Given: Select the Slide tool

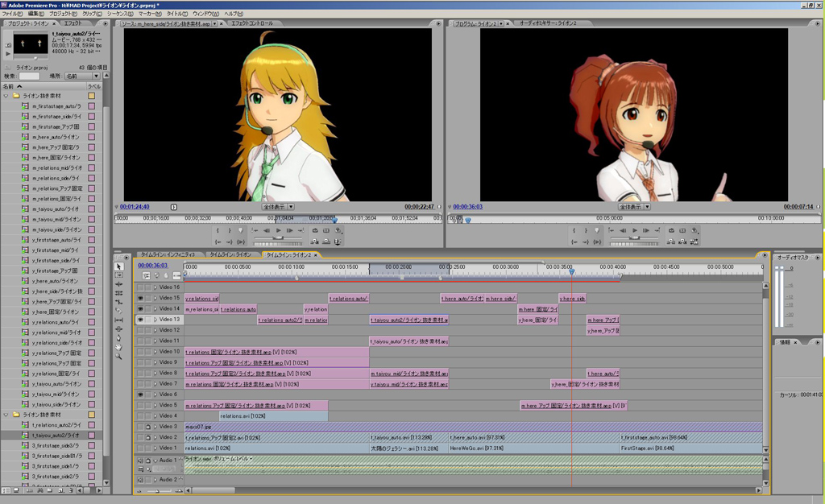Looking at the screenshot, I should pos(119,329).
